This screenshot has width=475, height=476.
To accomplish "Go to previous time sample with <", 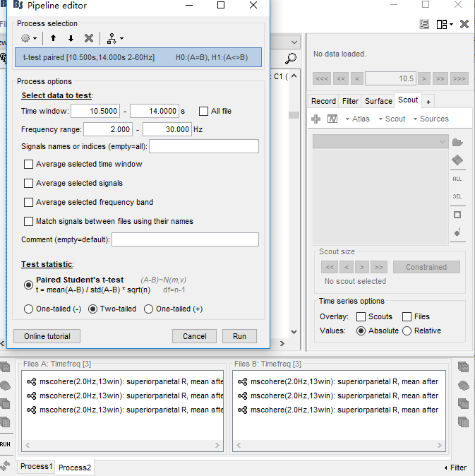I will coord(357,78).
